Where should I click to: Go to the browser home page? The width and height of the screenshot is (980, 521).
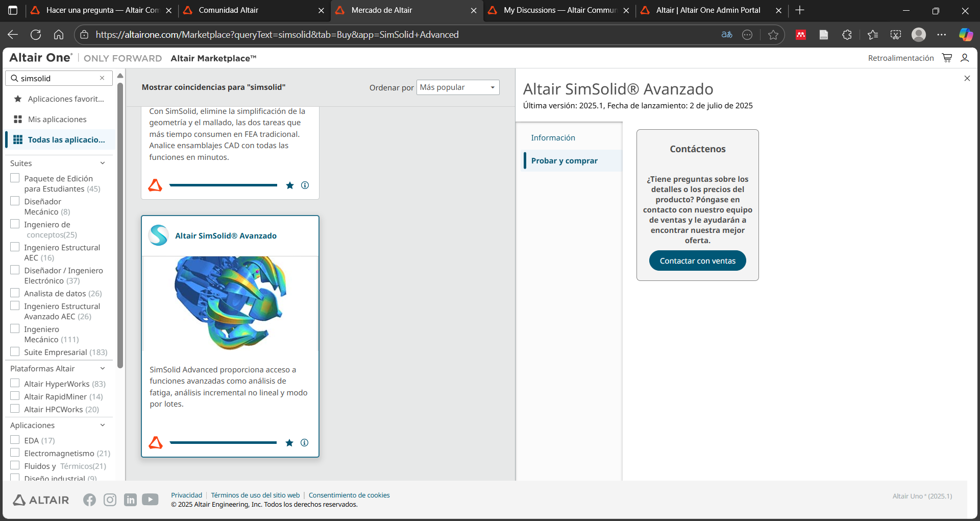click(x=59, y=35)
